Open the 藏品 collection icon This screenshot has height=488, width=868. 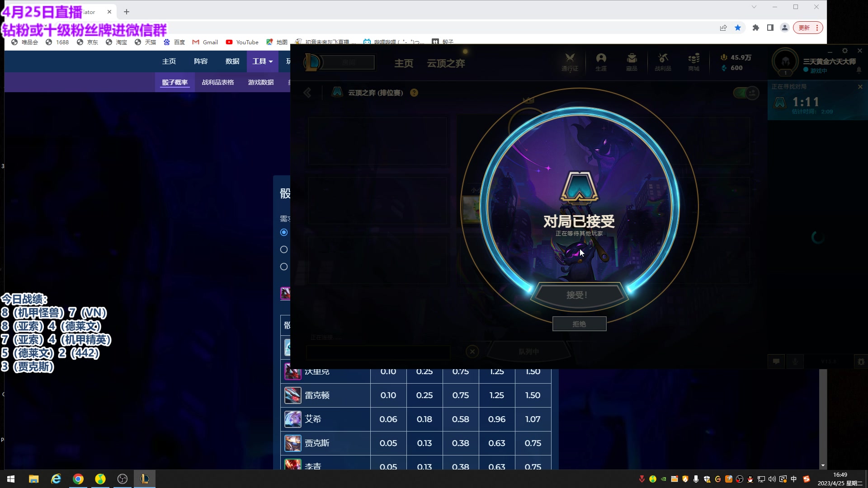tap(632, 61)
